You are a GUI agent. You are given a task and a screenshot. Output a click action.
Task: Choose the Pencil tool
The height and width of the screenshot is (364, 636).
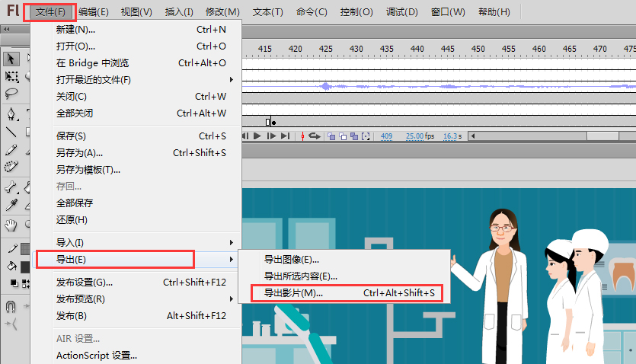click(11, 149)
